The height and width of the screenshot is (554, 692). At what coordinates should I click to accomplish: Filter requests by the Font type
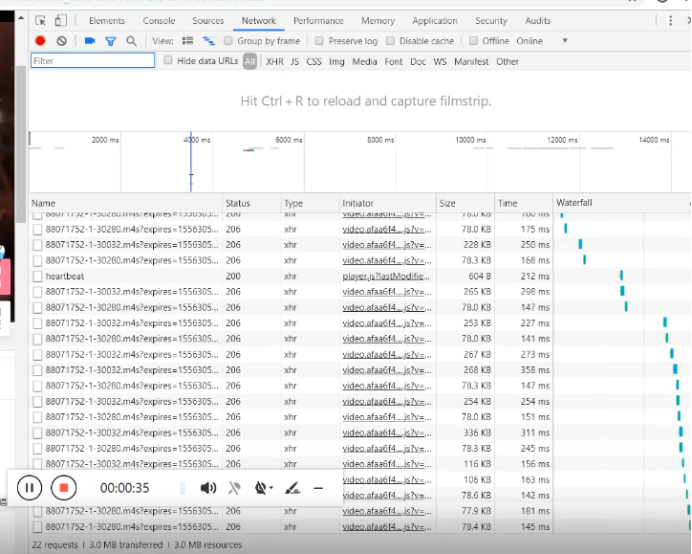[x=393, y=61]
